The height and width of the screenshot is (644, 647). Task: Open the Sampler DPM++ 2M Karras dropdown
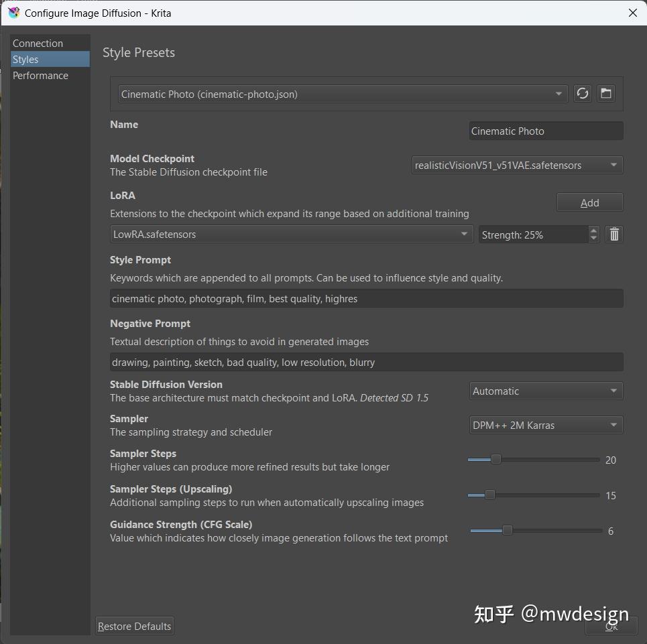tap(546, 425)
